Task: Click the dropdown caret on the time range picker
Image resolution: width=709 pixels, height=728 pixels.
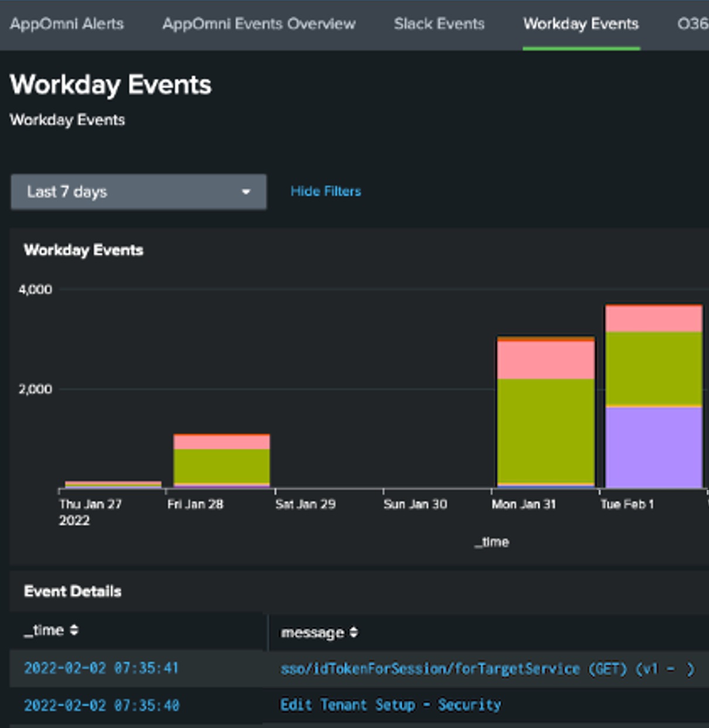Action: (247, 192)
